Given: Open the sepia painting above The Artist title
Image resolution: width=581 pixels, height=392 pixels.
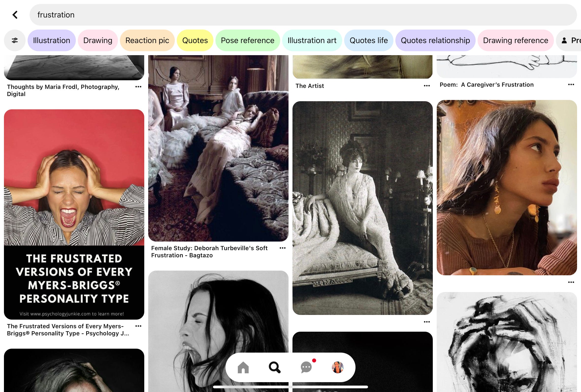Looking at the screenshot, I should pyautogui.click(x=362, y=67).
